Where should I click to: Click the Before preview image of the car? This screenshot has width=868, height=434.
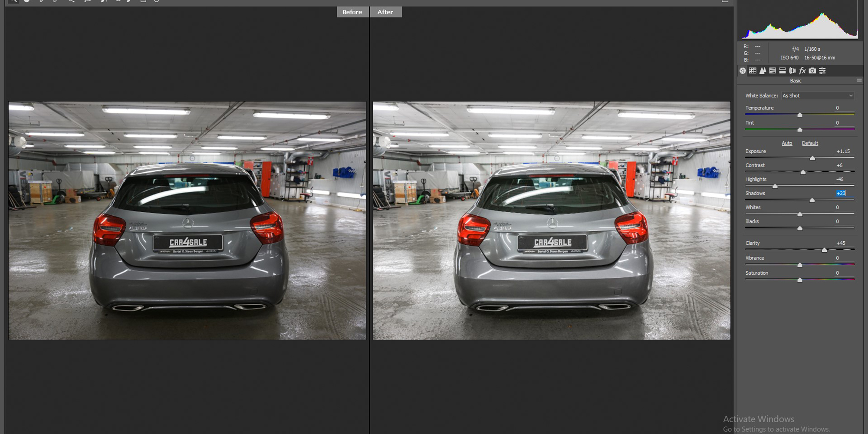pyautogui.click(x=187, y=220)
